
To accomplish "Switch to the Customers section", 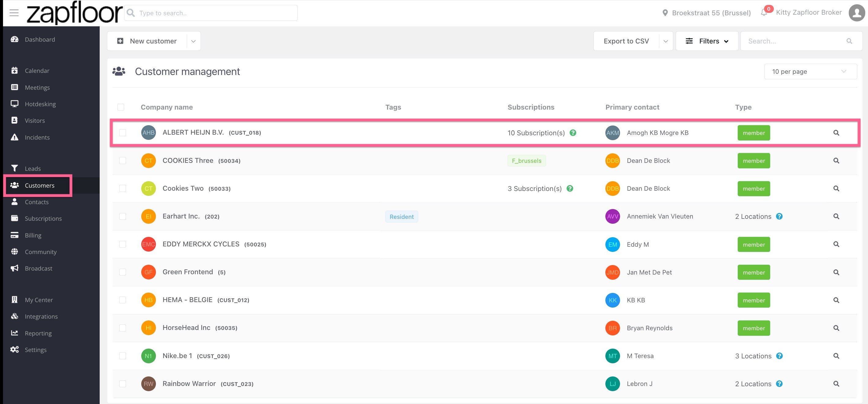I will click(39, 185).
